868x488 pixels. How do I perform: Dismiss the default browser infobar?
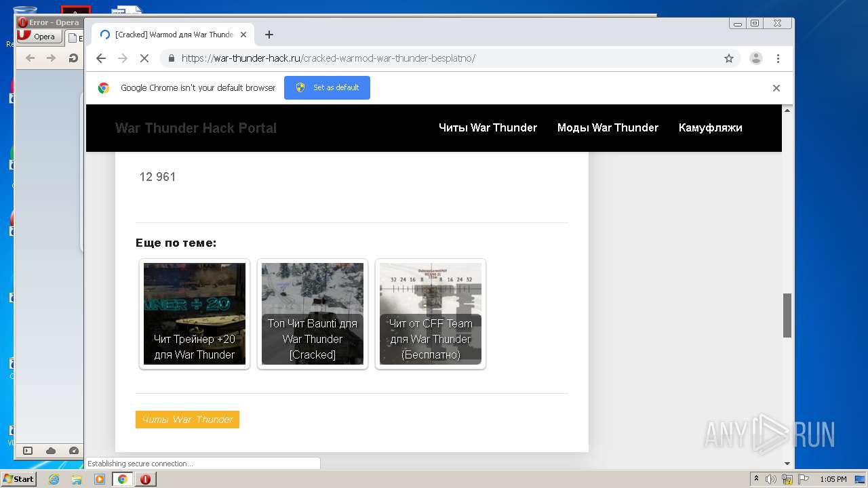click(x=776, y=88)
